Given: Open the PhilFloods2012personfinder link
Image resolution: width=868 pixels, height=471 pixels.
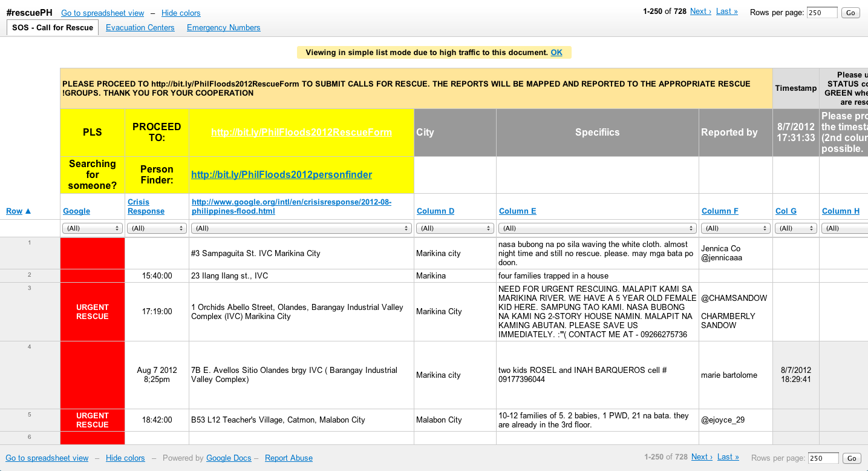Looking at the screenshot, I should (281, 175).
